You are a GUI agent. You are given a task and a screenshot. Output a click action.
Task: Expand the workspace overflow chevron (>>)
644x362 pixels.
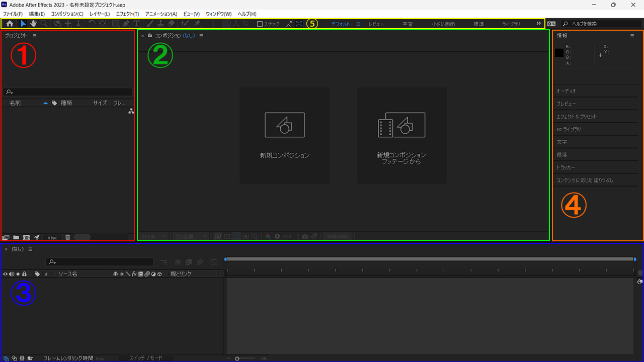coord(539,24)
